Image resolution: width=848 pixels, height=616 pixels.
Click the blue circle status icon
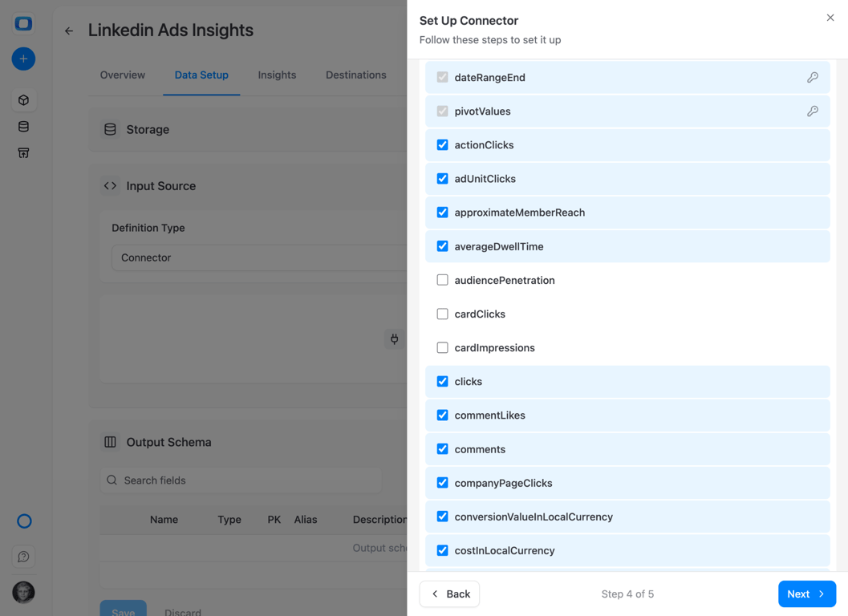tap(24, 521)
